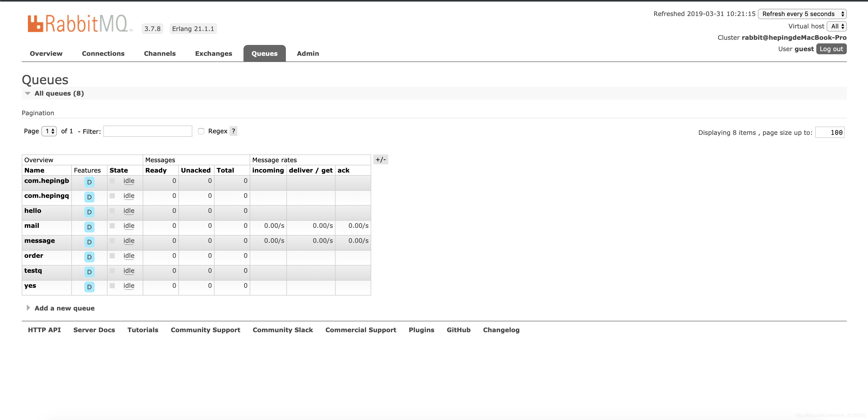Click the state indicator square for mail queue
Image resolution: width=868 pixels, height=420 pixels.
click(x=112, y=226)
